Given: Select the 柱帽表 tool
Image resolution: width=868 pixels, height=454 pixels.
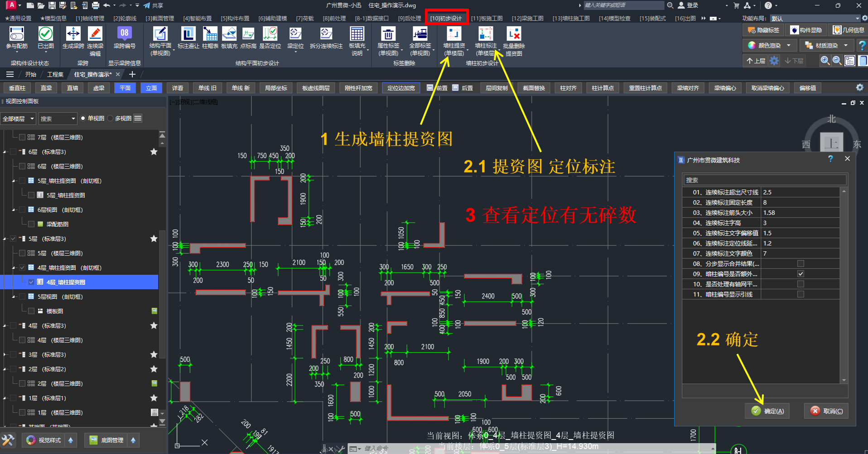Looking at the screenshot, I should tap(210, 34).
